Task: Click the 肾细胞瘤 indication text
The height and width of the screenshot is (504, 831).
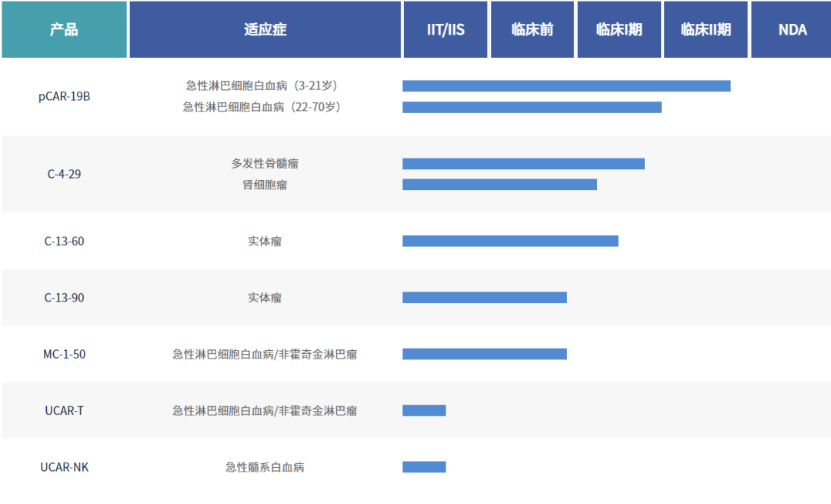Action: [265, 185]
